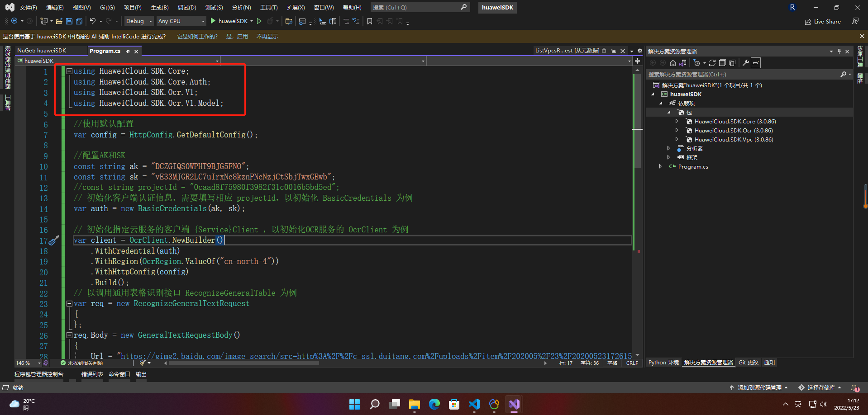Open the 调试(D) menu
The width and height of the screenshot is (868, 415).
(187, 8)
